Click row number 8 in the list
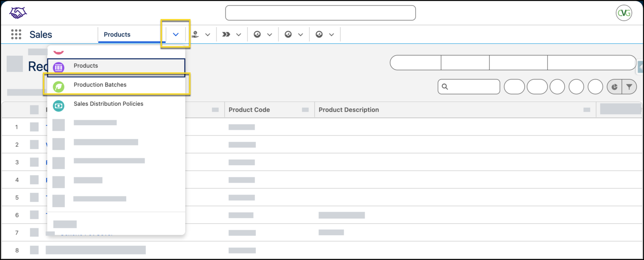Viewport: 644px width, 260px height. point(17,250)
